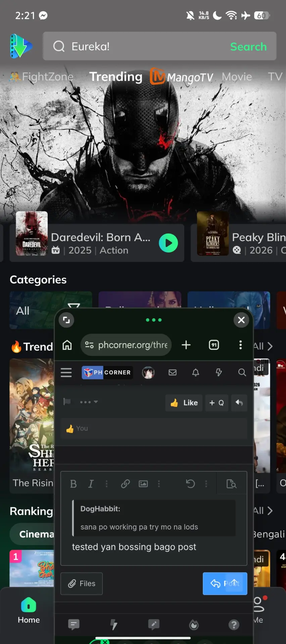Click the You liked reaction bar
Image resolution: width=286 pixels, height=644 pixels.
click(154, 428)
